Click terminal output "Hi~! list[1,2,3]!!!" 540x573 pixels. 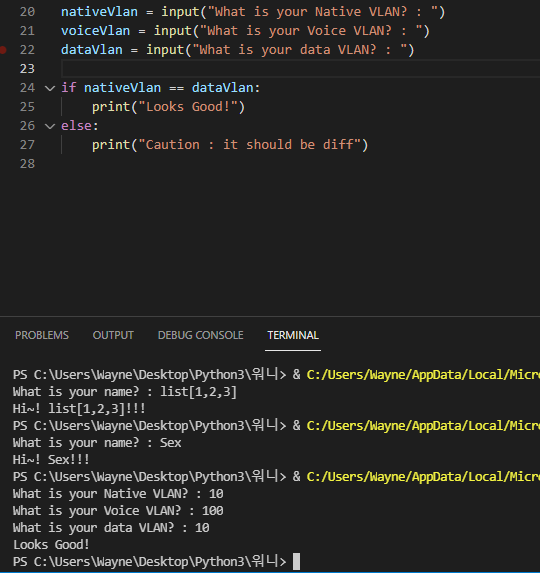click(x=79, y=409)
